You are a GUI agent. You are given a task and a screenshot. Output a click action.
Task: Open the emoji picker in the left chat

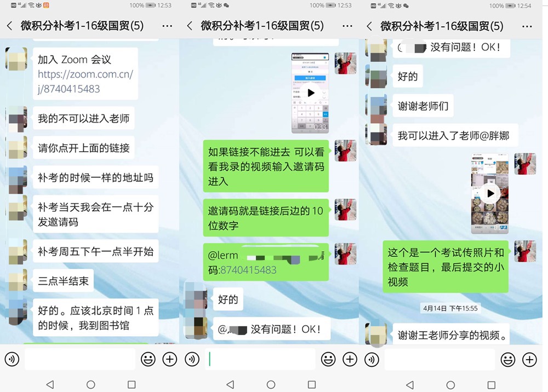(x=148, y=359)
